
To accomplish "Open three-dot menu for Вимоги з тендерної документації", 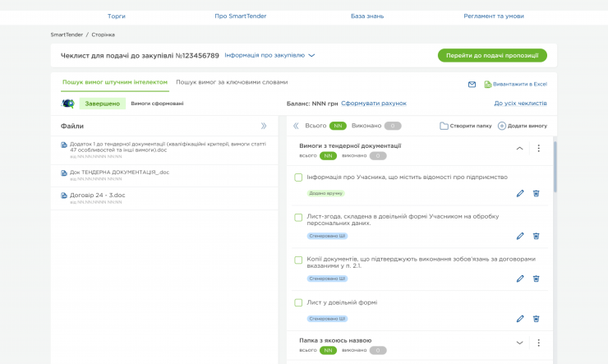I will (539, 149).
